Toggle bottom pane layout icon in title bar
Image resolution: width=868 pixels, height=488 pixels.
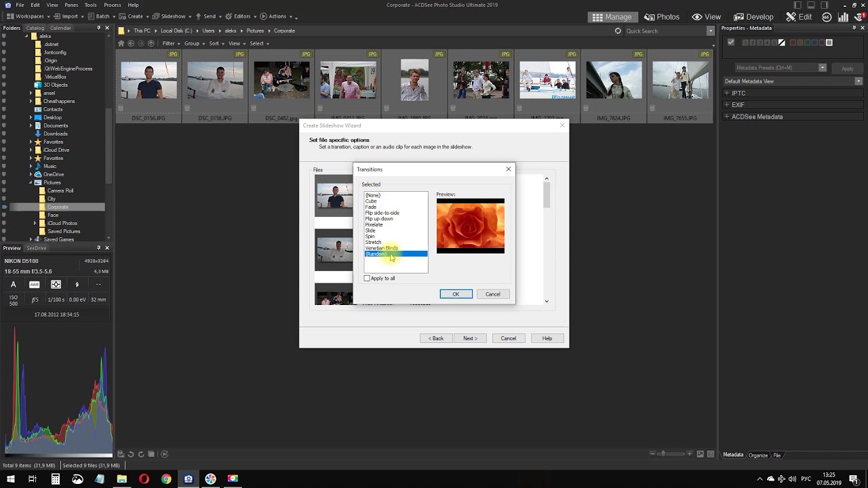point(811,5)
